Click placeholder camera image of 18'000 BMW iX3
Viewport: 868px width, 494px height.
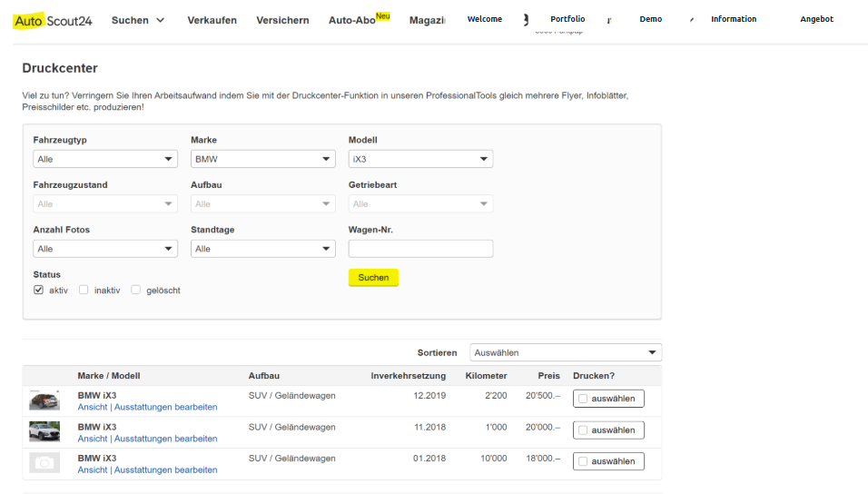[x=44, y=462]
